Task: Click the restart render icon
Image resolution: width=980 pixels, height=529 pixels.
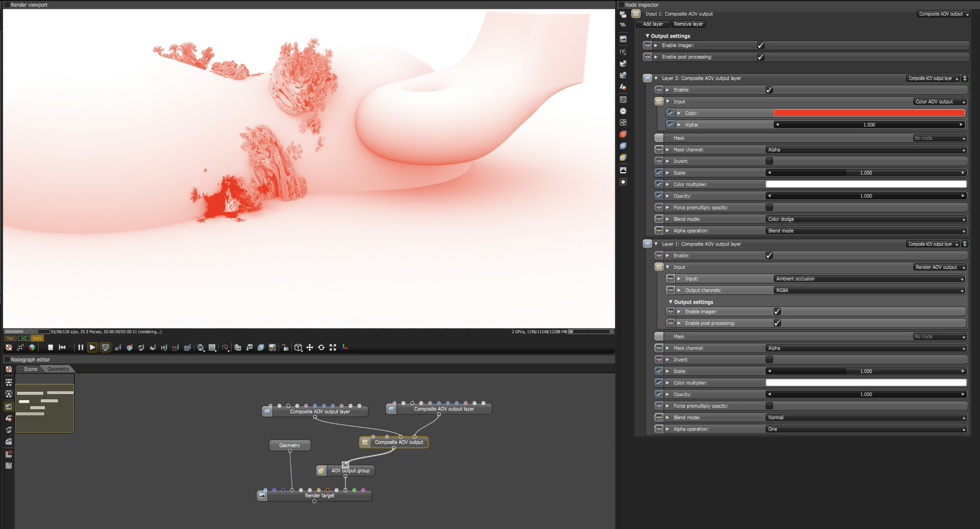Action: tap(62, 347)
